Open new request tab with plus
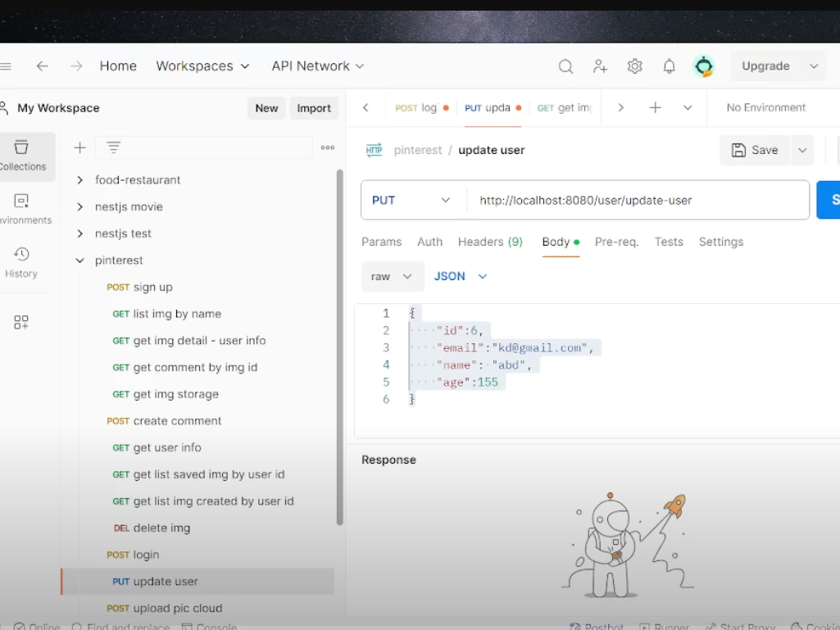The height and width of the screenshot is (630, 840). (655, 107)
